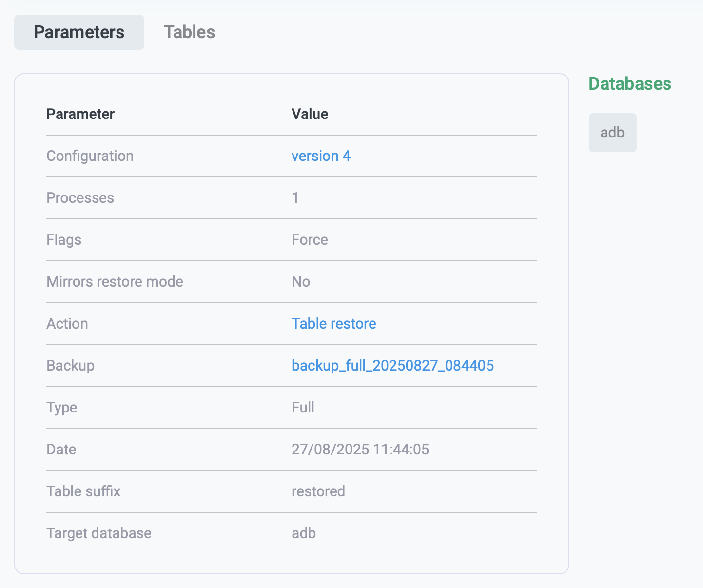Select the Flags parameter row
Screen dimensions: 703x588
[63, 239]
